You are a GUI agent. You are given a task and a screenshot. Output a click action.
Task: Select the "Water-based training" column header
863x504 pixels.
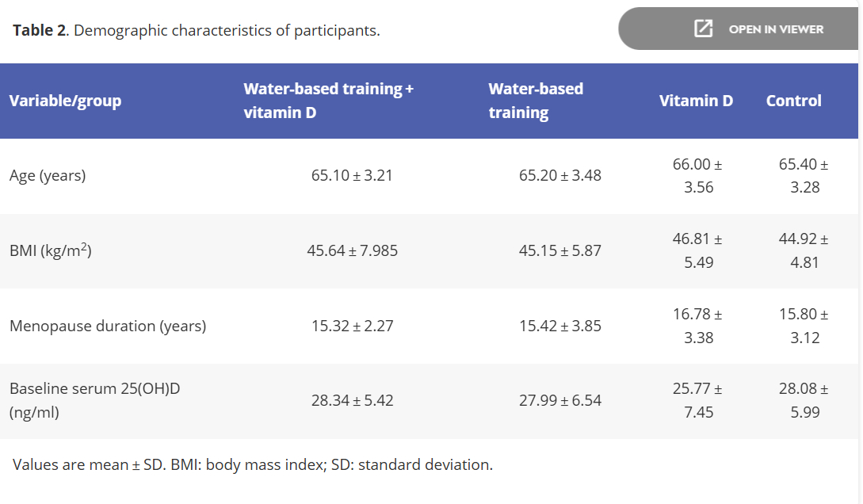pos(536,101)
